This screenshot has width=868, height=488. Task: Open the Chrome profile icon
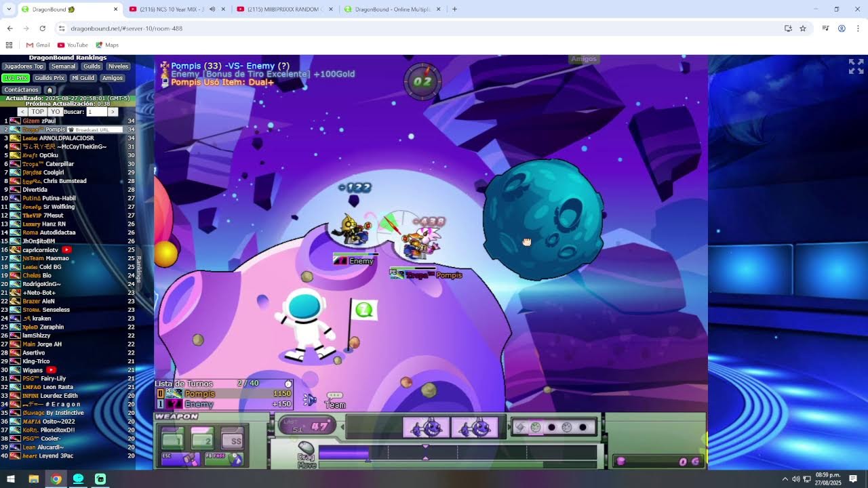(842, 28)
